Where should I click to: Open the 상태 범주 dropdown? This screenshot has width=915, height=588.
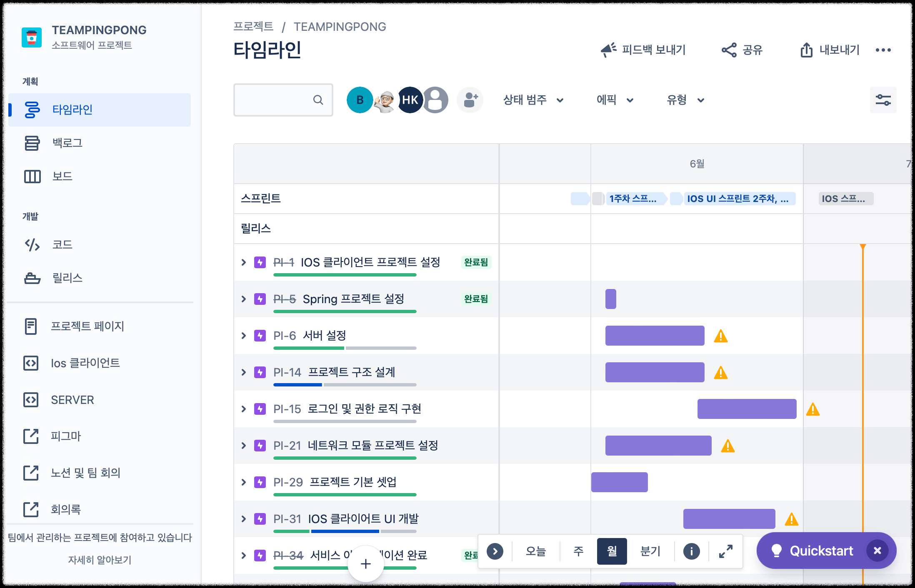(x=533, y=100)
